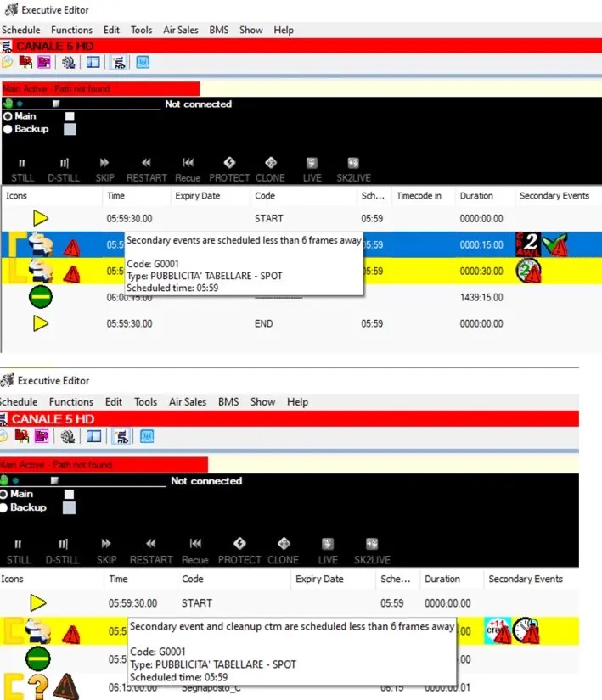Select the Main radio button in upper window

[x=8, y=116]
